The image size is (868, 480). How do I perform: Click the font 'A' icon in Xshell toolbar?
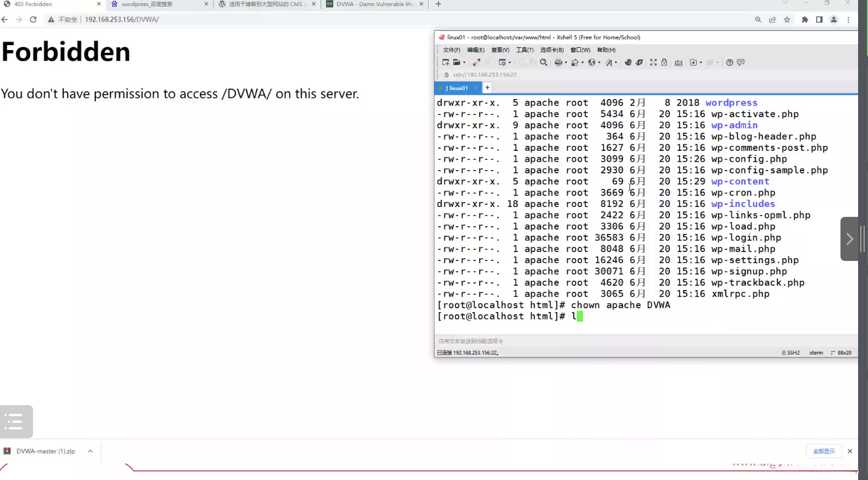point(609,63)
